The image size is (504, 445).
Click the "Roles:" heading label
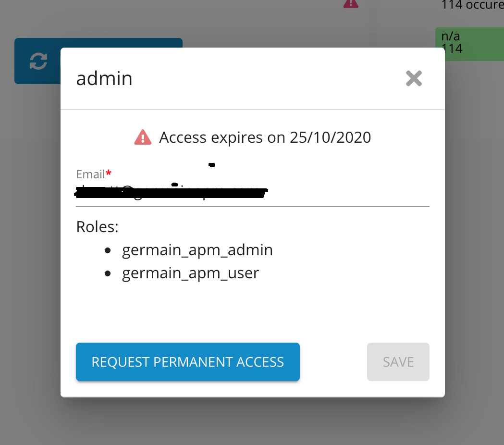coord(98,226)
